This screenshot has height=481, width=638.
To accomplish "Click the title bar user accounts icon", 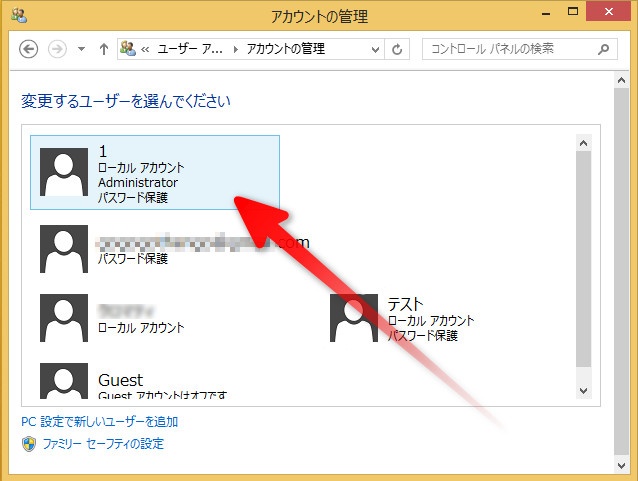I will pyautogui.click(x=19, y=15).
